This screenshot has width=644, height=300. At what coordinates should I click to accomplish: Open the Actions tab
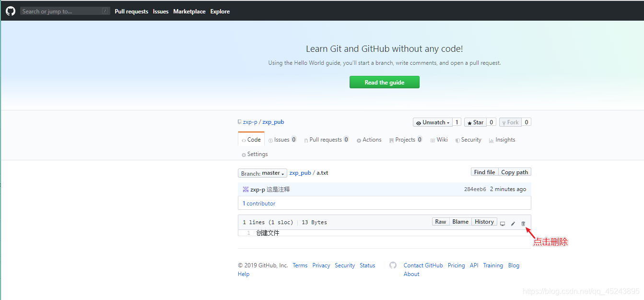[369, 140]
